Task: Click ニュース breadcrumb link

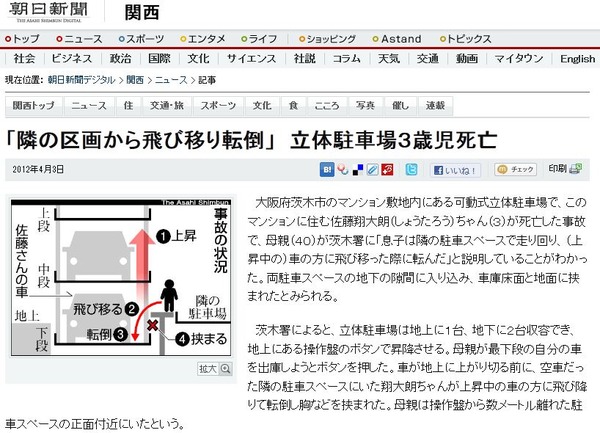Action: (171, 80)
